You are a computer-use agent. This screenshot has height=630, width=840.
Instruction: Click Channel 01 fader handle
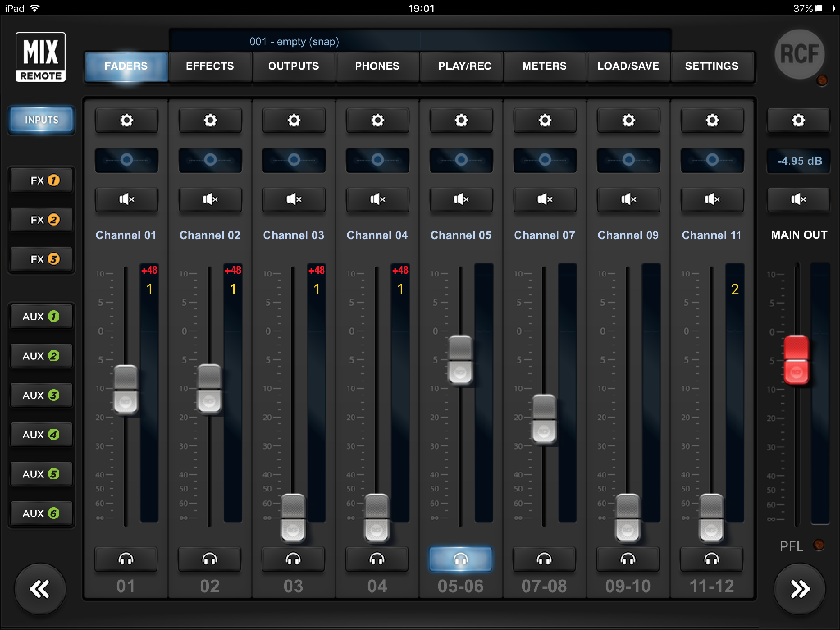(126, 390)
